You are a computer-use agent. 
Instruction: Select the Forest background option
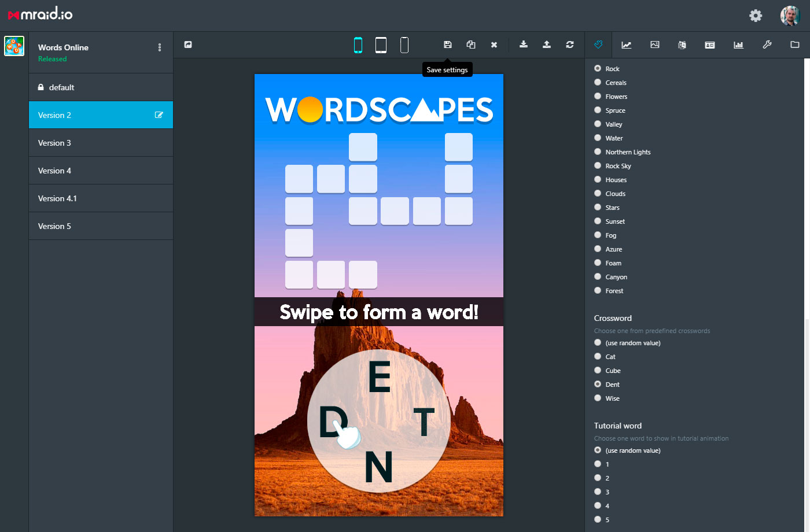pyautogui.click(x=598, y=290)
